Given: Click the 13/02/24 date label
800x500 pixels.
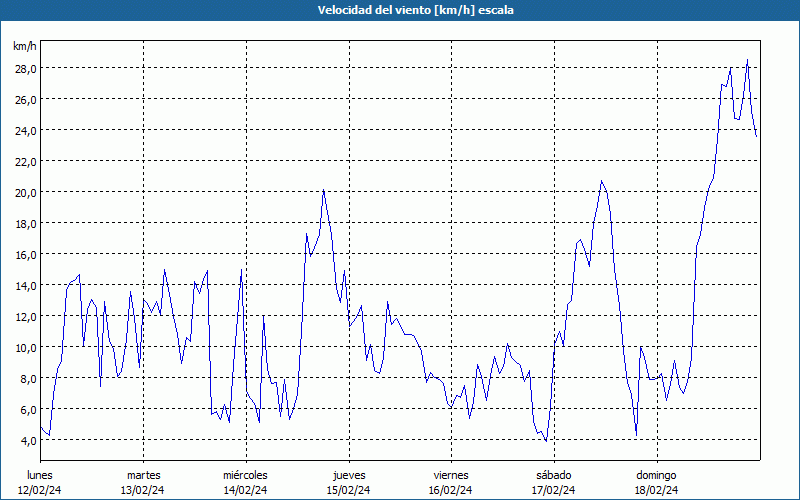Looking at the screenshot, I should (143, 490).
